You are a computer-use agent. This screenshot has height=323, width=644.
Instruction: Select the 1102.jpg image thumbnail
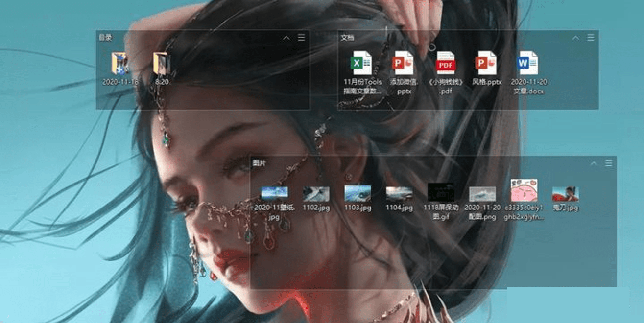(x=316, y=194)
